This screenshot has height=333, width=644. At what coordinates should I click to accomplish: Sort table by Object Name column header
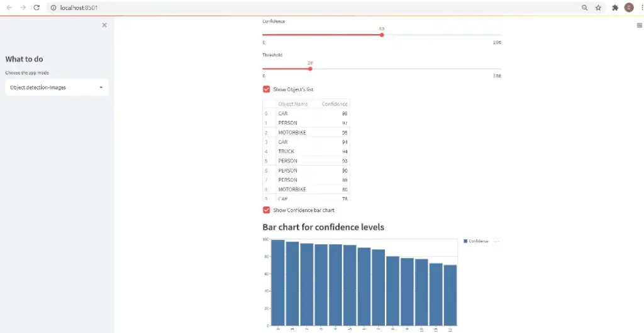click(x=293, y=104)
